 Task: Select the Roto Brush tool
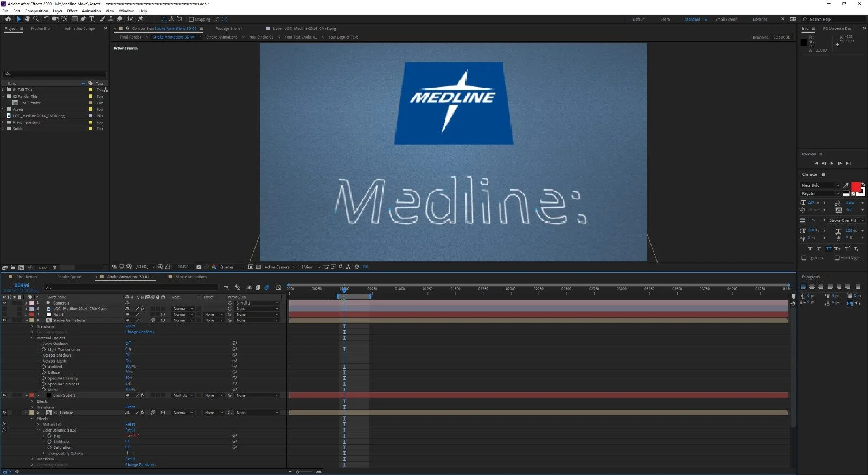click(x=130, y=19)
